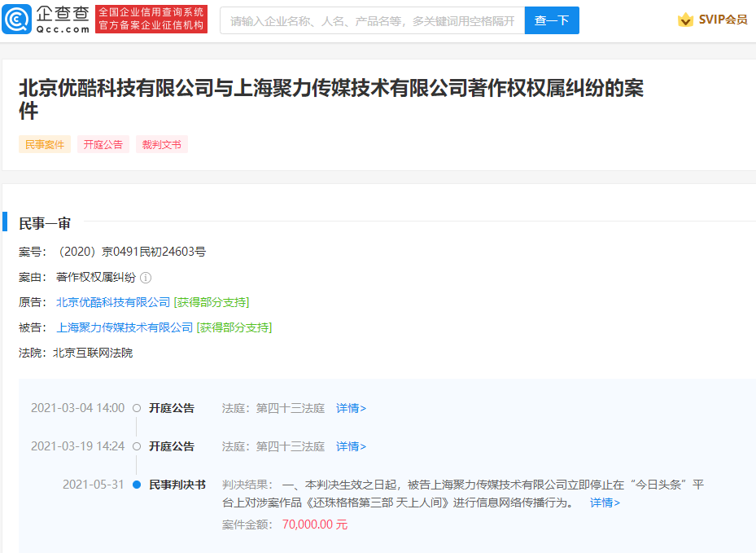Open plaintiff 北京优酷科技有限公司 link
Image resolution: width=756 pixels, height=553 pixels.
click(x=113, y=302)
